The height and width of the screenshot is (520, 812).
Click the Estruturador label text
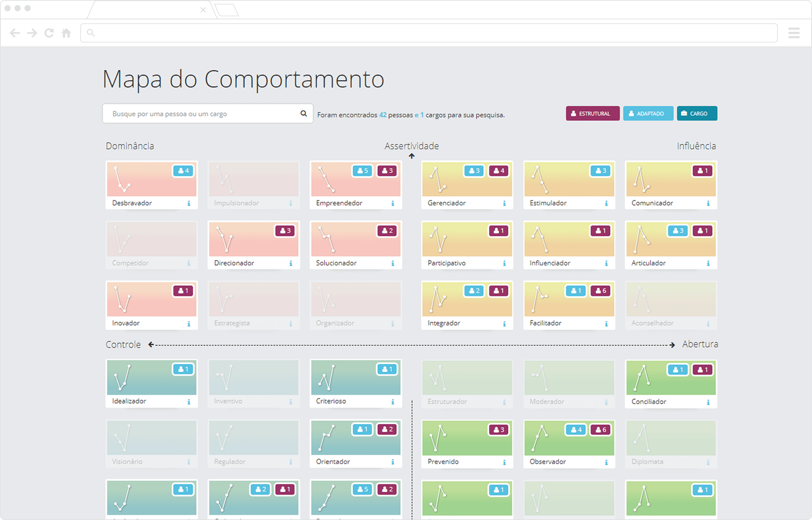pyautogui.click(x=447, y=402)
